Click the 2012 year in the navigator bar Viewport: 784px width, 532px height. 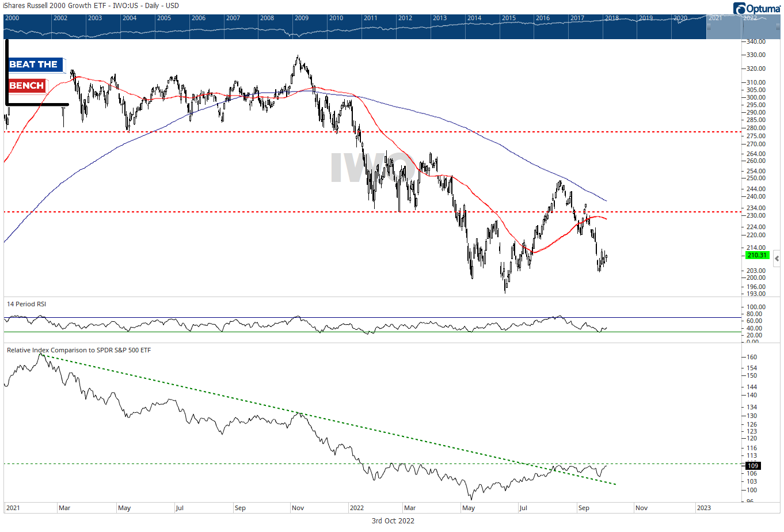413,26
